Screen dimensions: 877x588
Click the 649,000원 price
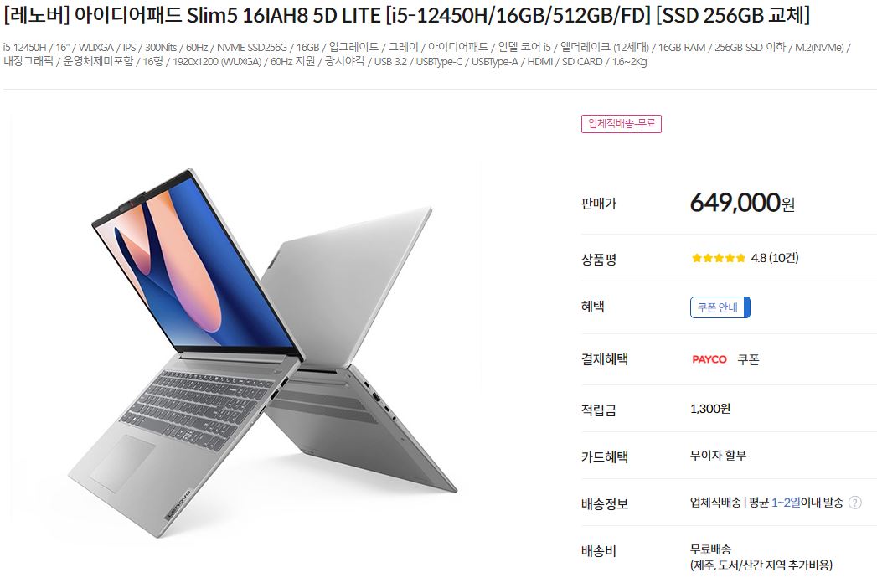(742, 203)
